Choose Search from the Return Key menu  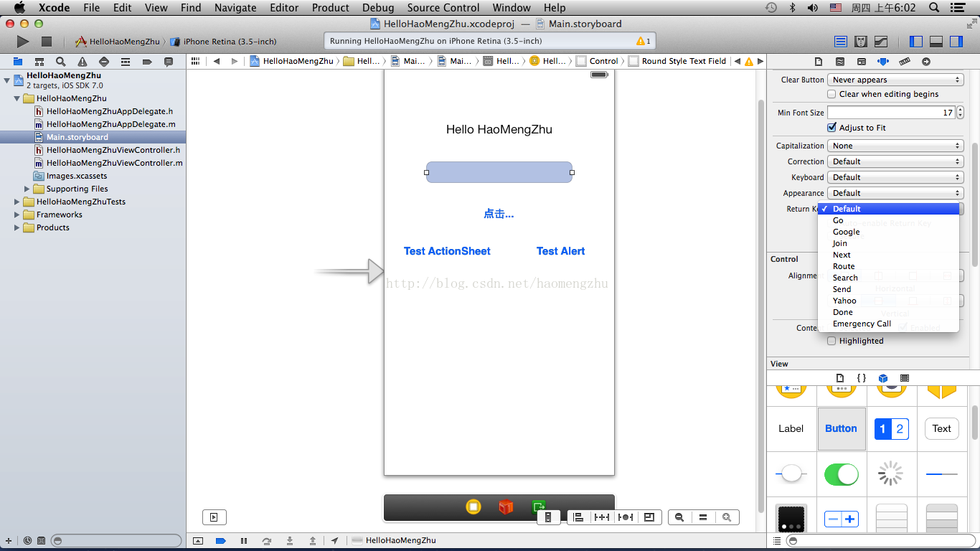pos(889,278)
